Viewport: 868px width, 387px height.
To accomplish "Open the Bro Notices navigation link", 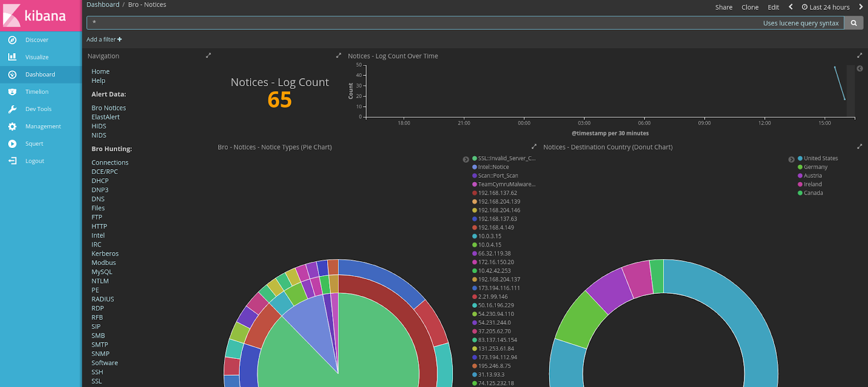I will (108, 108).
